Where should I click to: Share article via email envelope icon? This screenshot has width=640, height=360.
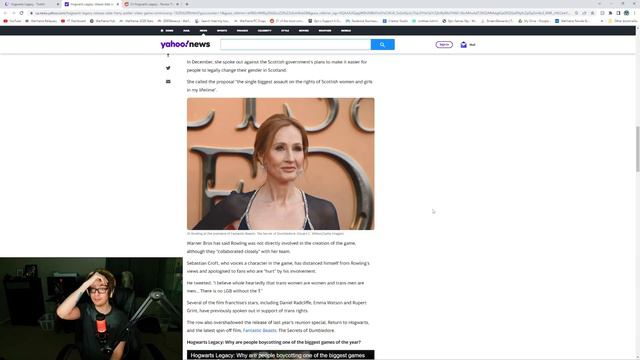168,82
